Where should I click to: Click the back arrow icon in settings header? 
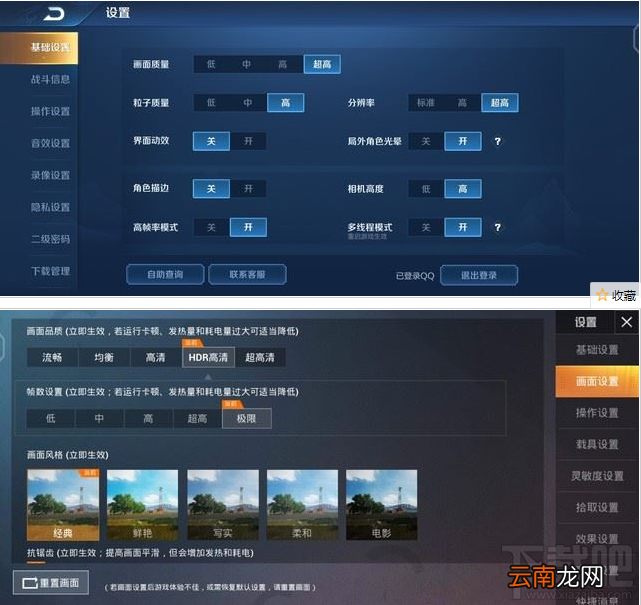54,14
